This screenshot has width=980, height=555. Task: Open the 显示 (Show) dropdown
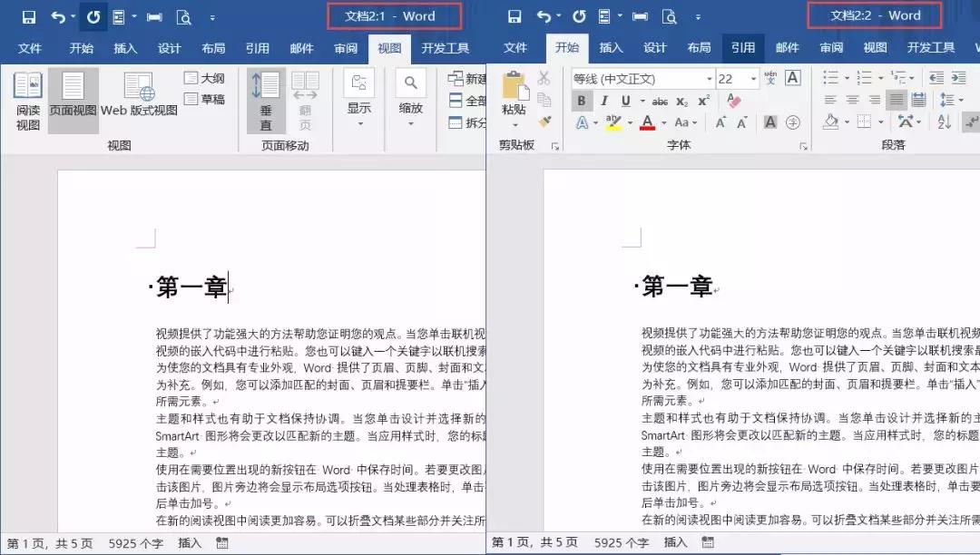tap(358, 104)
